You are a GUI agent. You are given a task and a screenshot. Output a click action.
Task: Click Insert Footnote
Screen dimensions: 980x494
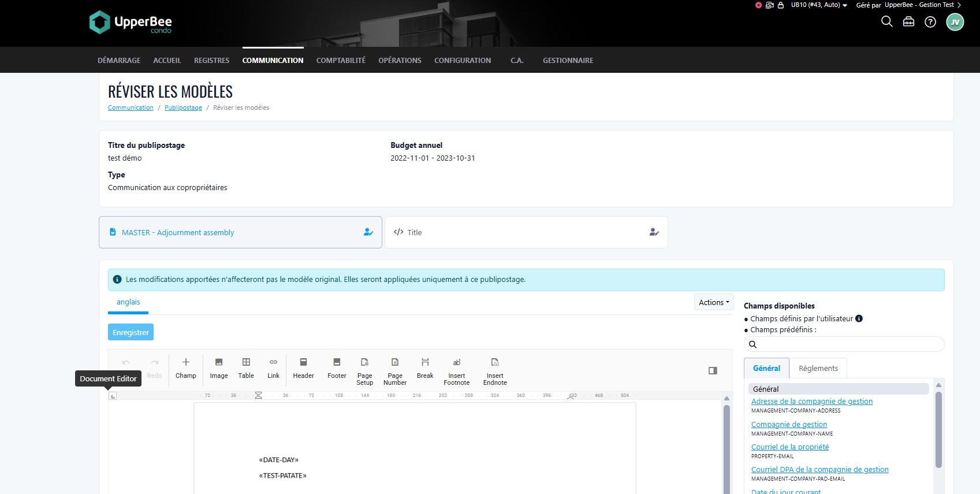pyautogui.click(x=457, y=371)
